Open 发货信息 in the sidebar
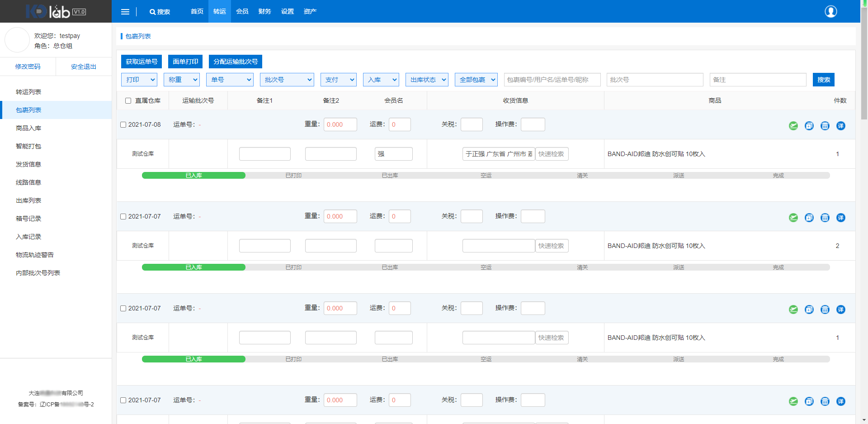The image size is (868, 424). pyautogui.click(x=56, y=164)
